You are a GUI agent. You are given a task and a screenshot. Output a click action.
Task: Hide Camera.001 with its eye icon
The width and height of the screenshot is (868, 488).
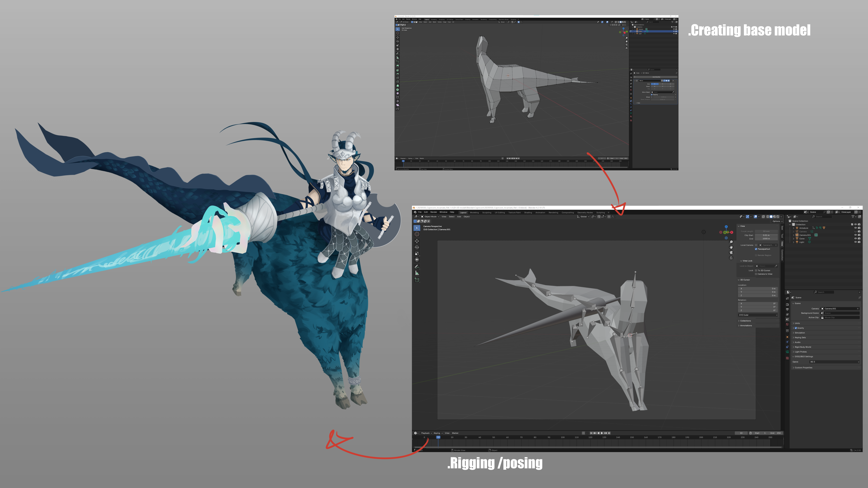click(856, 235)
